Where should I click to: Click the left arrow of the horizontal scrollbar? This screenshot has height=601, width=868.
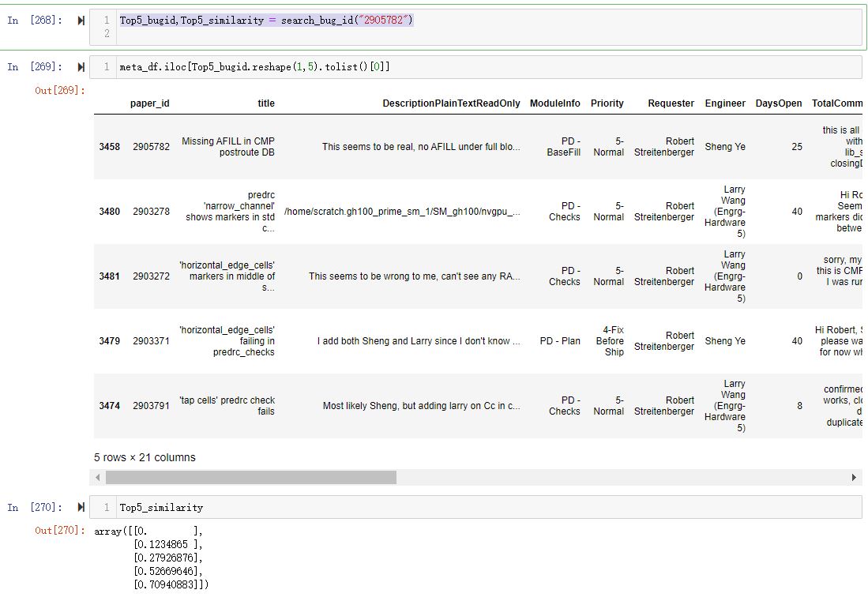click(x=98, y=477)
